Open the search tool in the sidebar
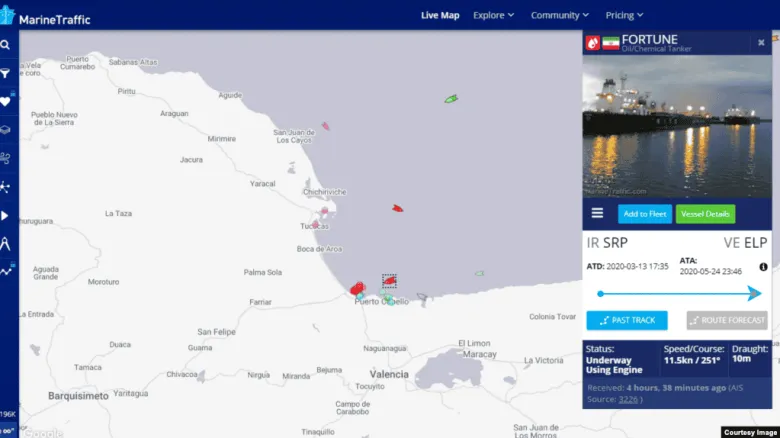The image size is (780, 438). [6, 45]
